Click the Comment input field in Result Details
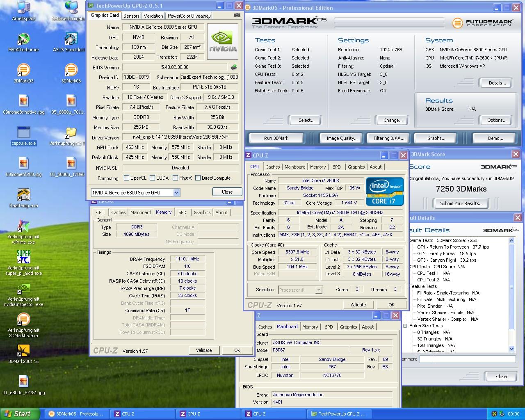 pos(468,359)
